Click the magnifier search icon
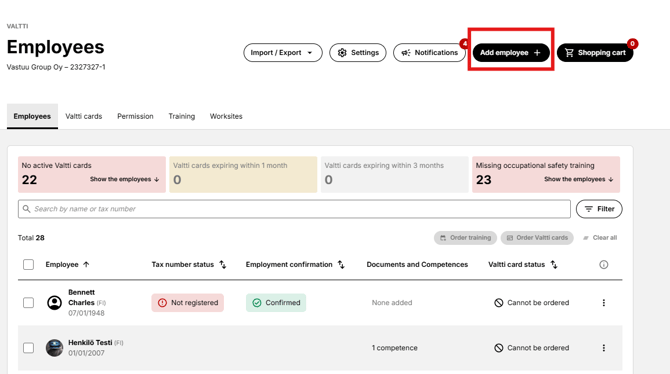This screenshot has height=374, width=670. 26,209
